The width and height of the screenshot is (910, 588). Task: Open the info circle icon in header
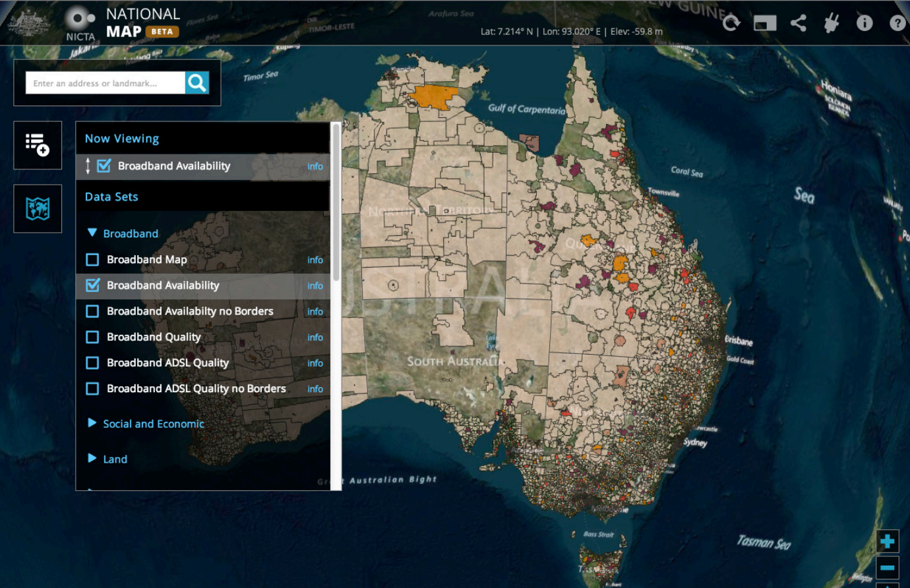[x=864, y=23]
